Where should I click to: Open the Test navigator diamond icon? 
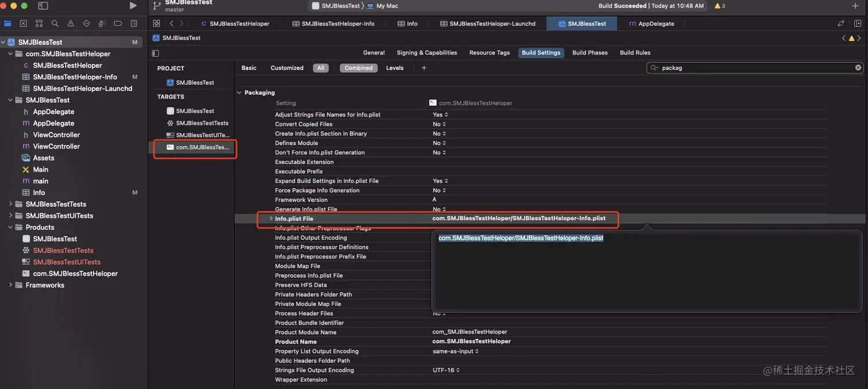point(86,24)
